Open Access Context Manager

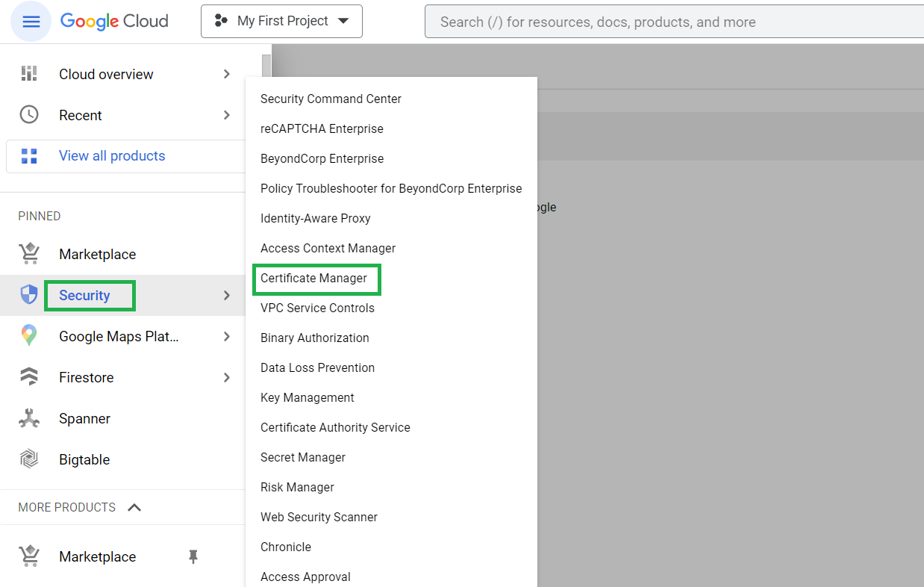[328, 248]
